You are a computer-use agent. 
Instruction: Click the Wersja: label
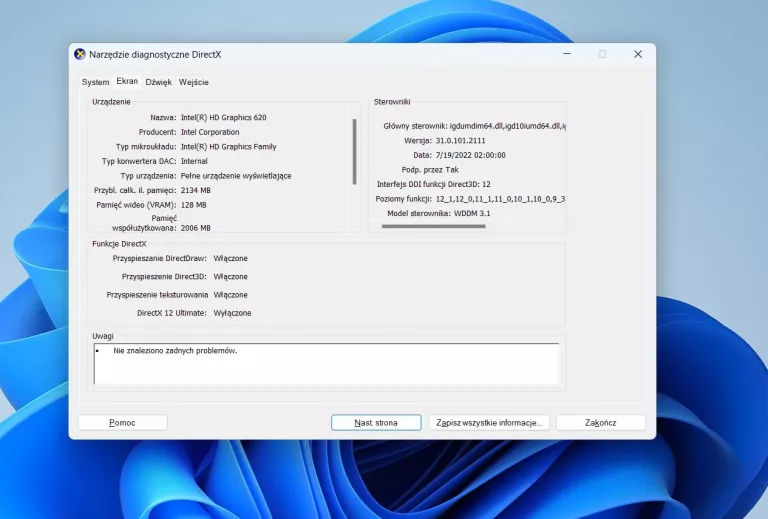pos(418,141)
